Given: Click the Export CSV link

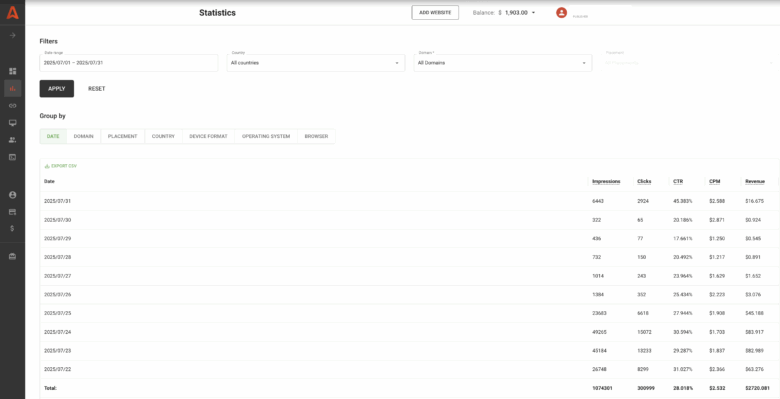Looking at the screenshot, I should coord(61,166).
